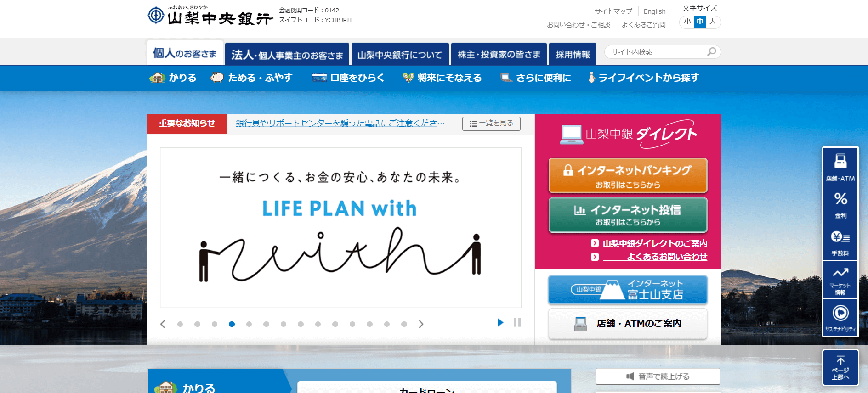
Task: Select the active fourth carousel dot
Action: [x=232, y=324]
